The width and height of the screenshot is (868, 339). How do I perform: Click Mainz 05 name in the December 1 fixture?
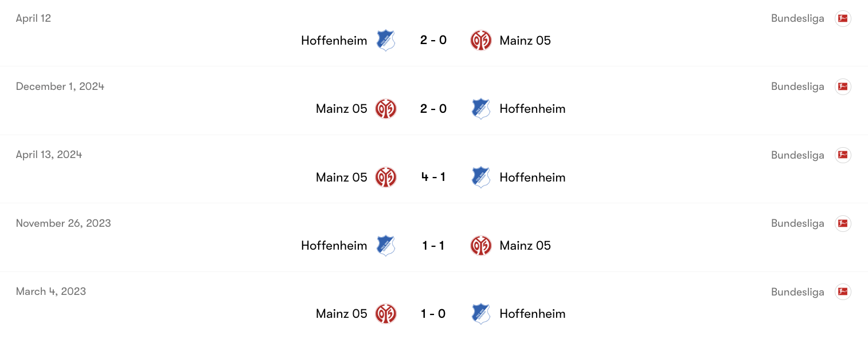click(x=341, y=108)
